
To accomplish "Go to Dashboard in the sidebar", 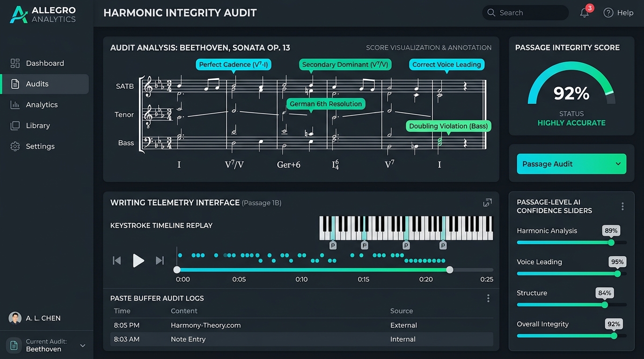I will click(x=45, y=63).
